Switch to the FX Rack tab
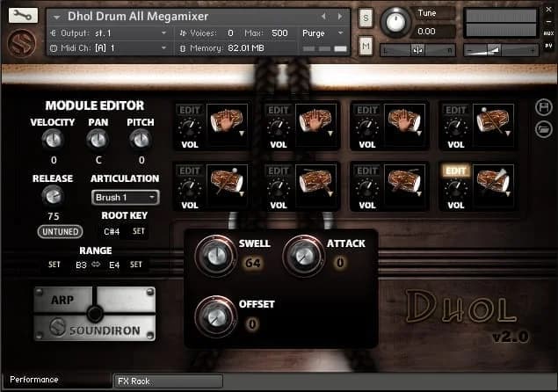 click(167, 381)
